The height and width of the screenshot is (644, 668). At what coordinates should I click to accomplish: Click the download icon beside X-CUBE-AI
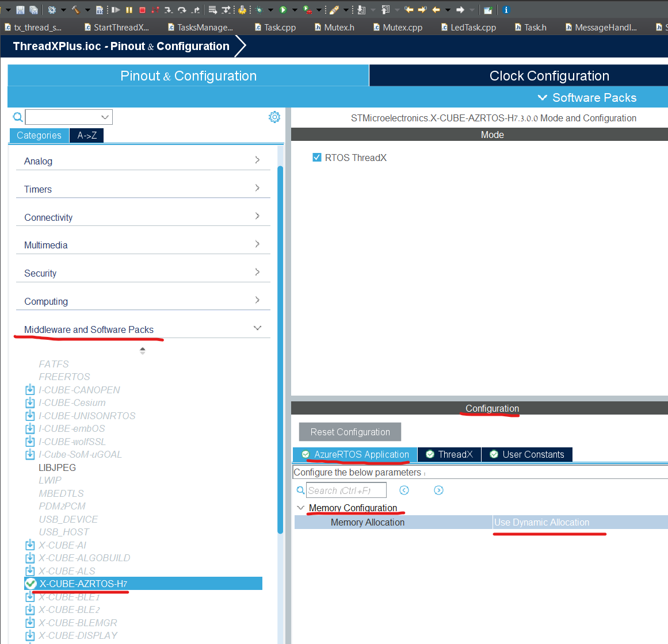click(29, 545)
